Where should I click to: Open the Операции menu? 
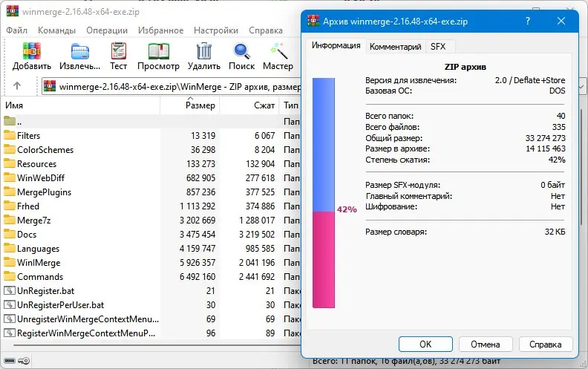tap(107, 30)
